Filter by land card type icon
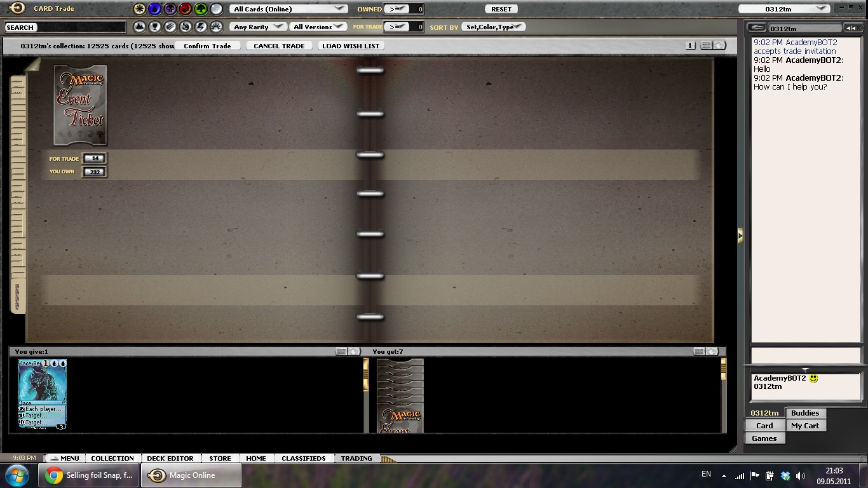This screenshot has width=868, height=488. (139, 27)
